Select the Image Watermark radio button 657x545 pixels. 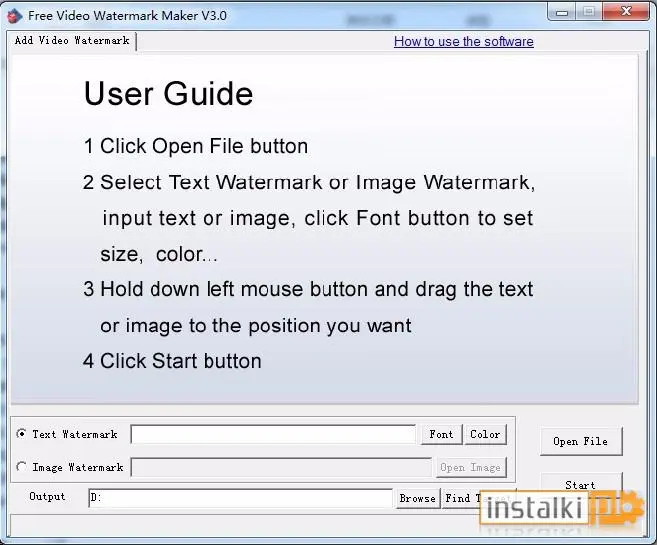click(x=21, y=467)
